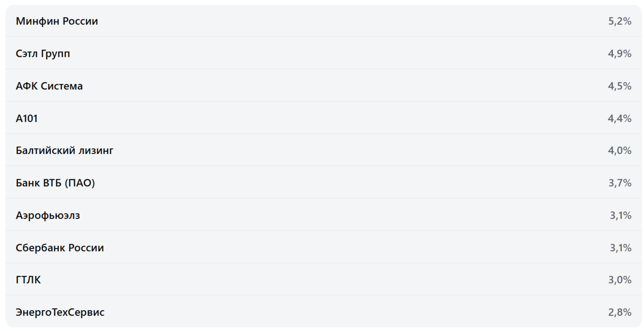Screen dimensions: 644x331
Task: Click the Аэрофьюэлз issuer name
Action: pos(48,216)
